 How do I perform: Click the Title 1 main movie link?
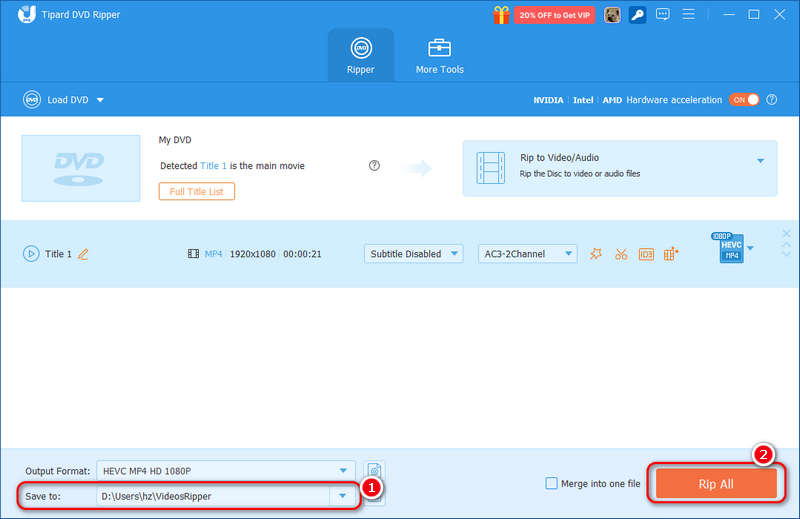tap(213, 166)
